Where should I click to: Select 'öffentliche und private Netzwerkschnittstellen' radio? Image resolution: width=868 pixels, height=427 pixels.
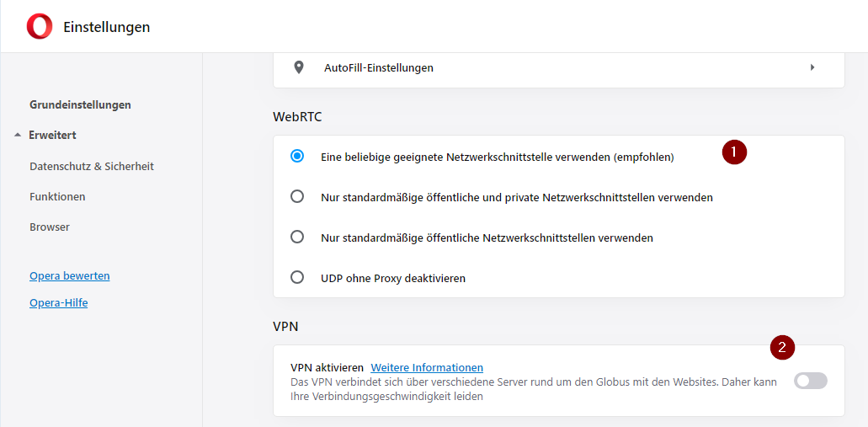pos(297,197)
